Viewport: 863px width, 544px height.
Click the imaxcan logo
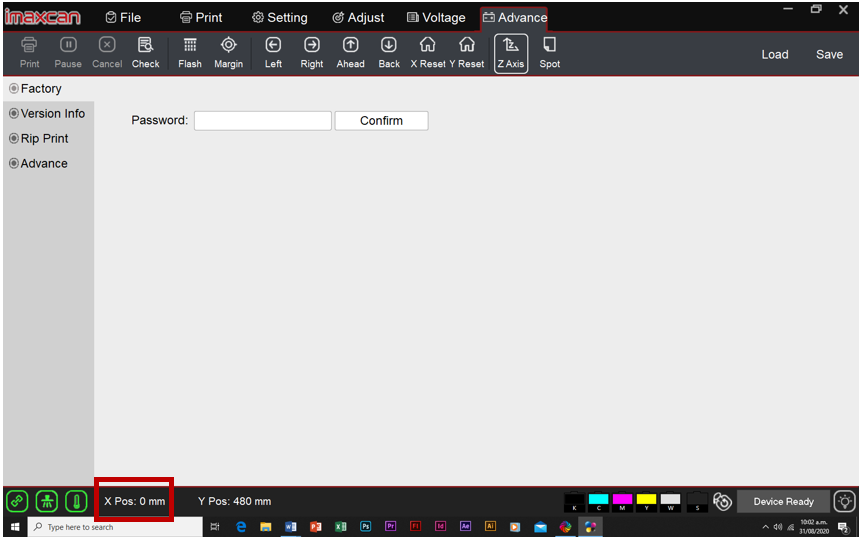pos(42,17)
